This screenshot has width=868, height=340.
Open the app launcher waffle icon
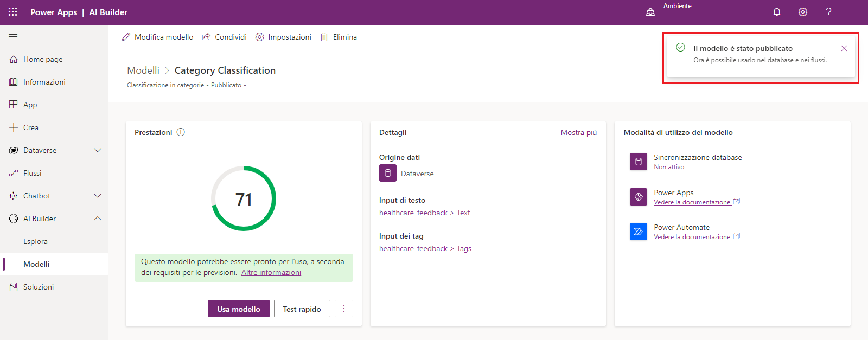coord(13,12)
